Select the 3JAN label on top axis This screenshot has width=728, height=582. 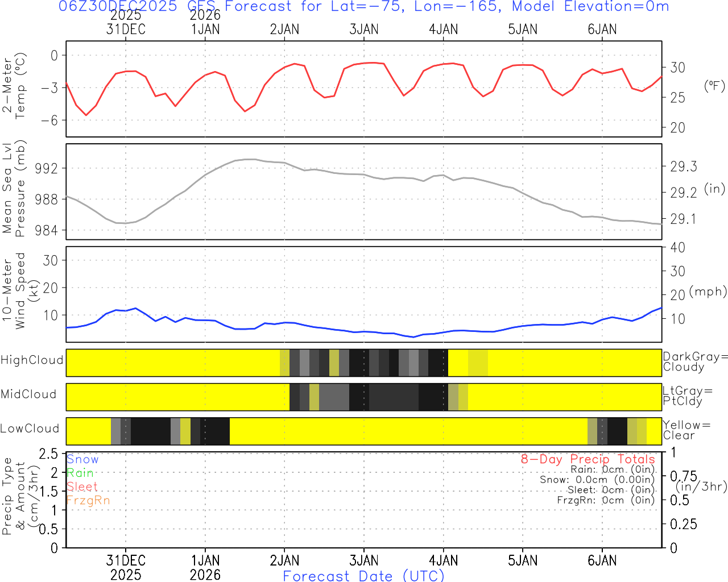[x=364, y=30]
